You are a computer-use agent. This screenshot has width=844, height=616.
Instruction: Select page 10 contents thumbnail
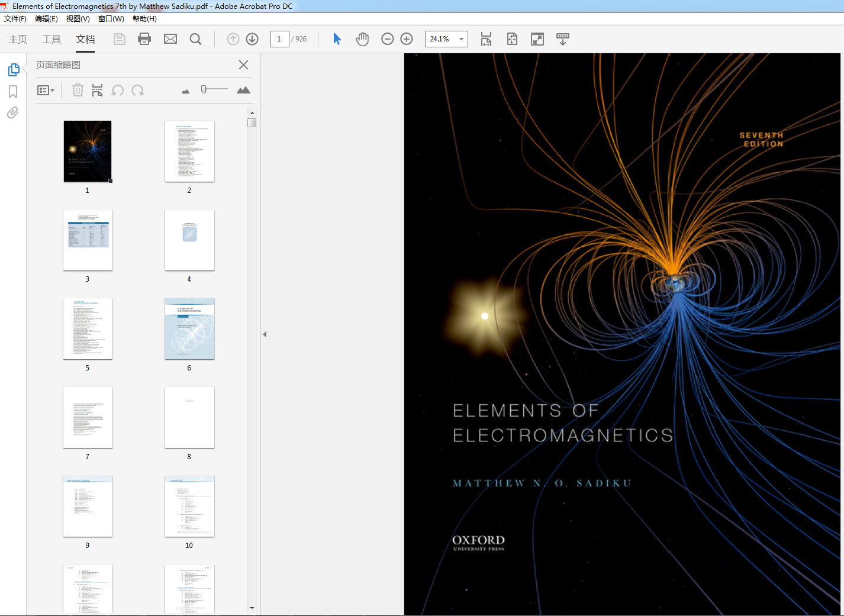(189, 507)
